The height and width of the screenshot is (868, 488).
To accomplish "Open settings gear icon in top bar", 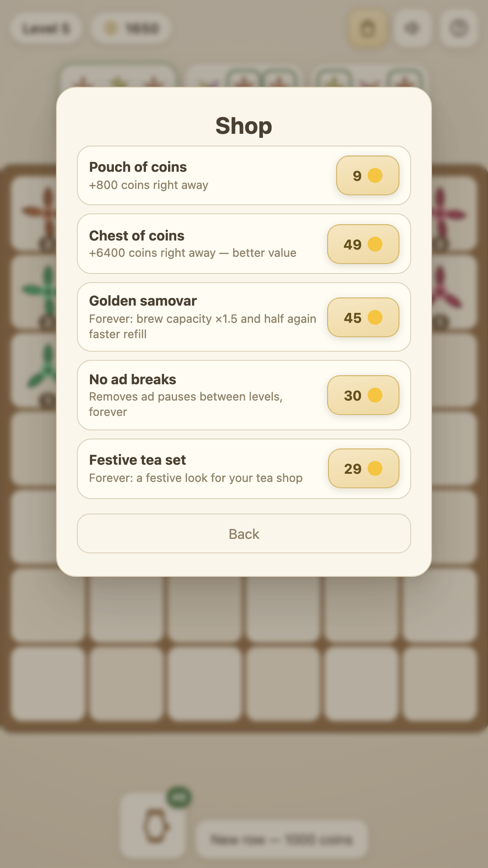I will click(412, 28).
